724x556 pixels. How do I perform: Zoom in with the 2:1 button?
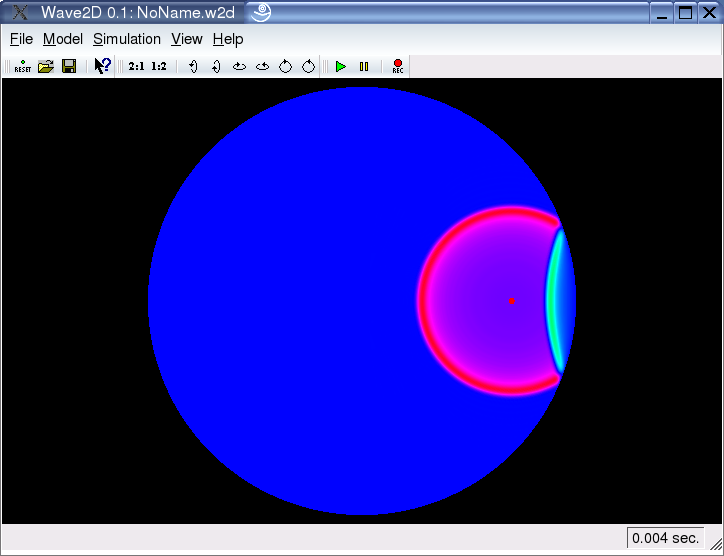[x=137, y=67]
